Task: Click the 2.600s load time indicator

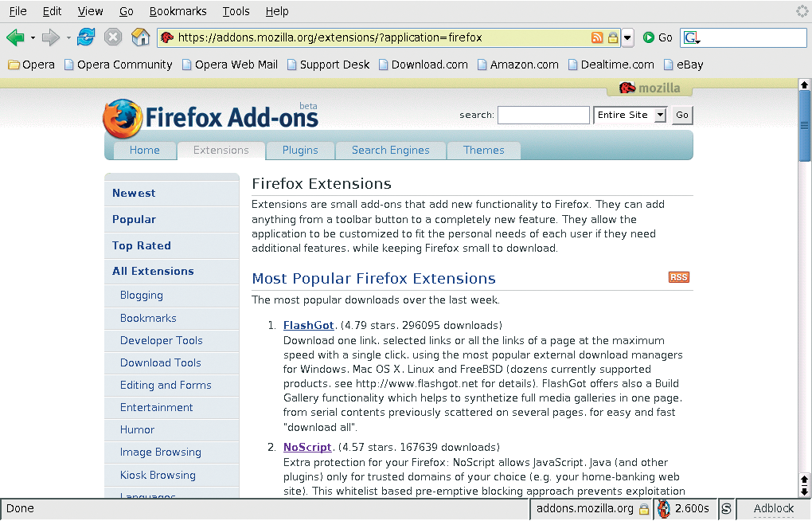Action: point(685,509)
